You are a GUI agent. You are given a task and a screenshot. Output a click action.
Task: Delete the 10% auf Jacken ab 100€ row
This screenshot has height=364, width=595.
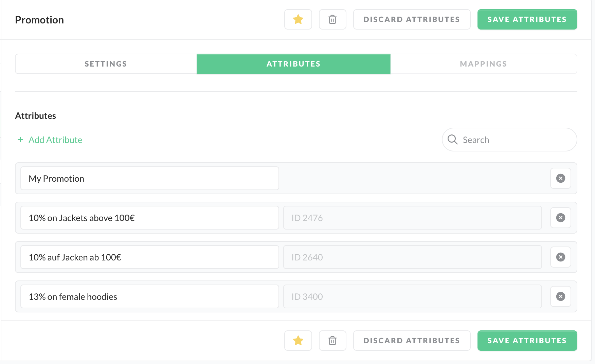pyautogui.click(x=560, y=257)
